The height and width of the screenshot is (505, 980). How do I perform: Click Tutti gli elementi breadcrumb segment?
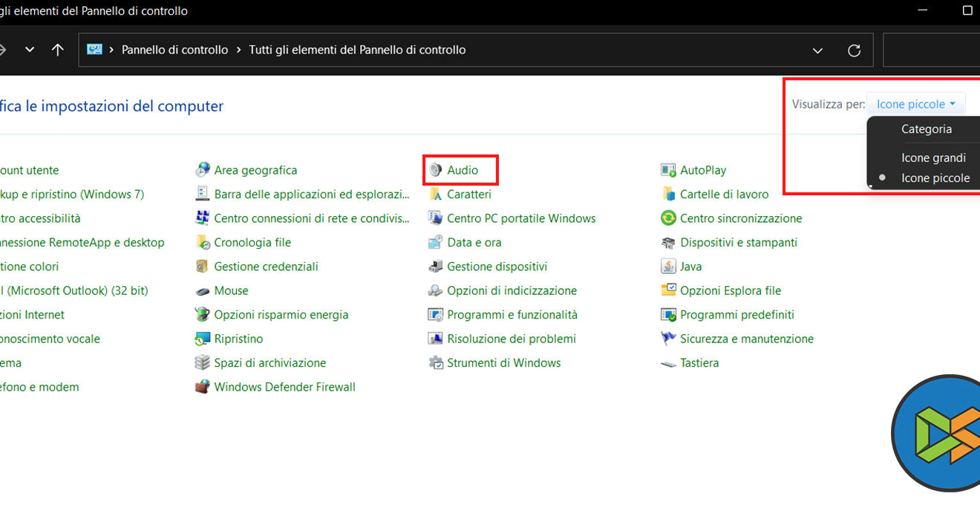(357, 50)
